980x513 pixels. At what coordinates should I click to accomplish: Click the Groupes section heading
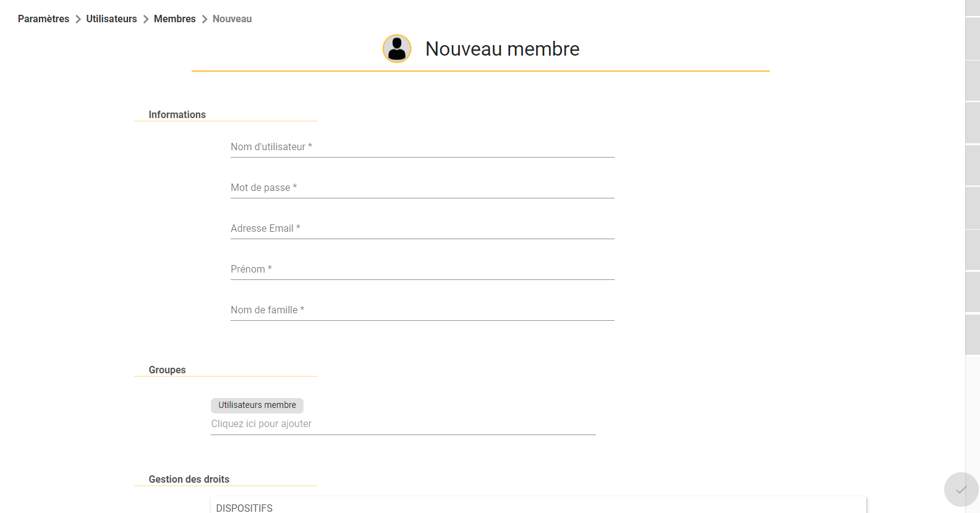[167, 370]
